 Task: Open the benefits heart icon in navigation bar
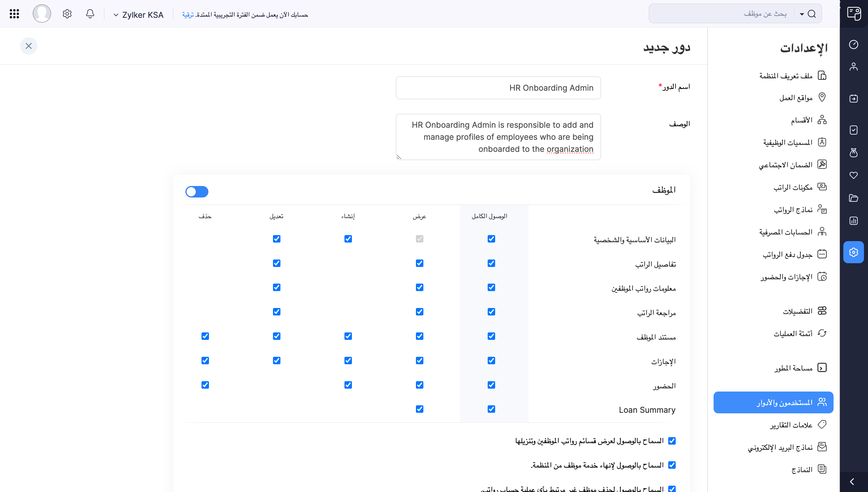[x=854, y=175]
